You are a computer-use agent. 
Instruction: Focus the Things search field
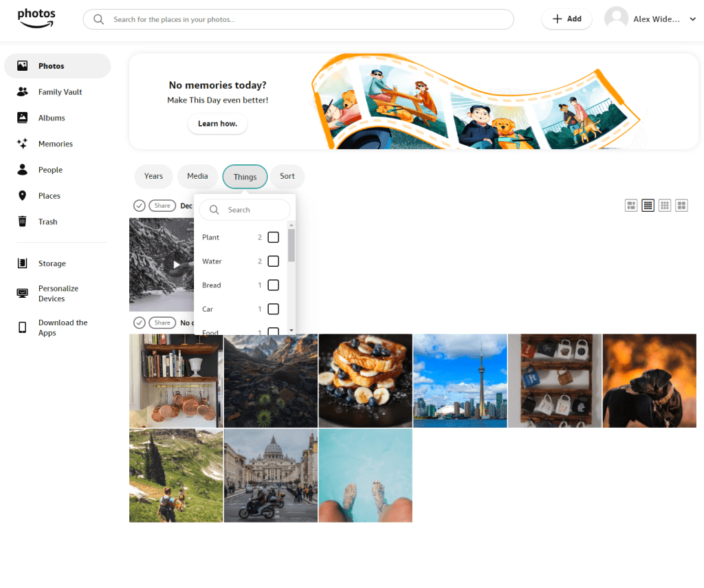[x=245, y=210]
